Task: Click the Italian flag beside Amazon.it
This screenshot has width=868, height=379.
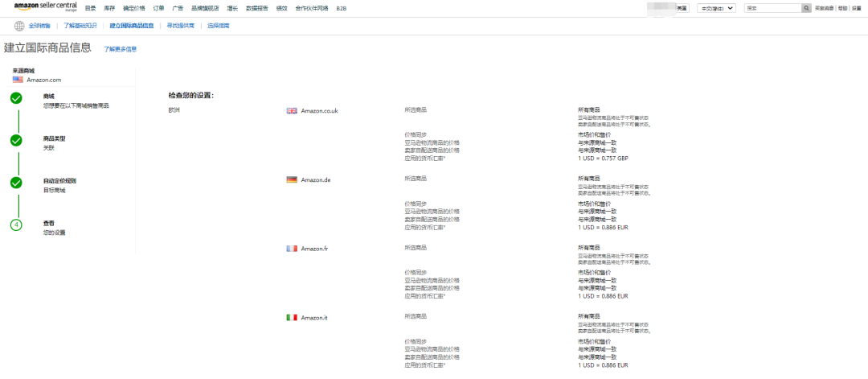Action: click(x=292, y=317)
